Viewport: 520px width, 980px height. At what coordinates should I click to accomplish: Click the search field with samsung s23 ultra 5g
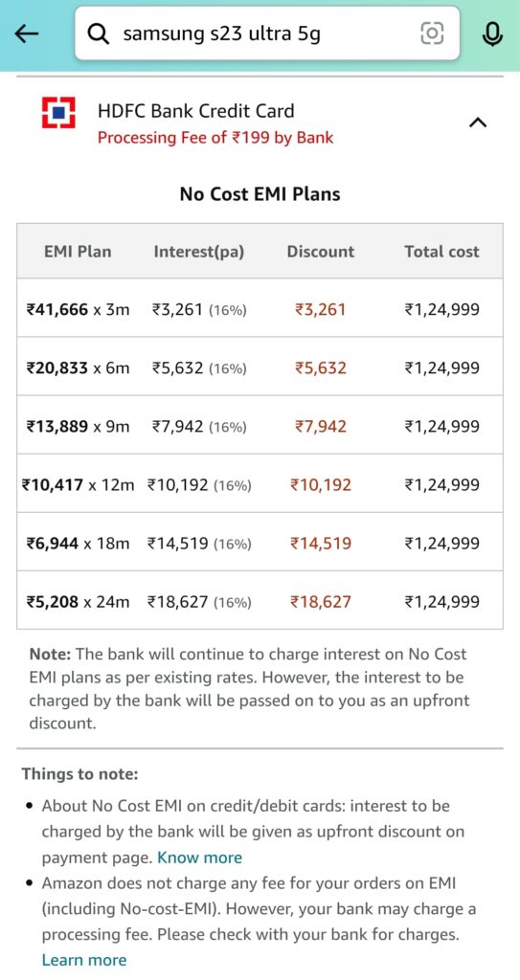(267, 33)
